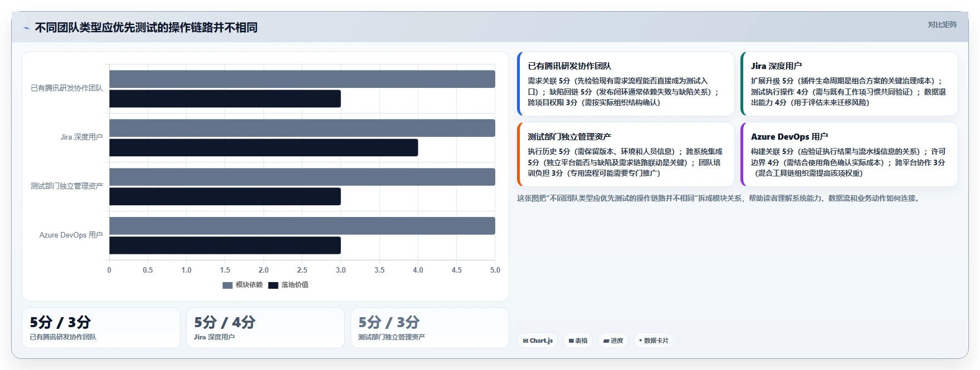
Task: Toggle the 模块依赖 legend item
Action: coord(242,285)
